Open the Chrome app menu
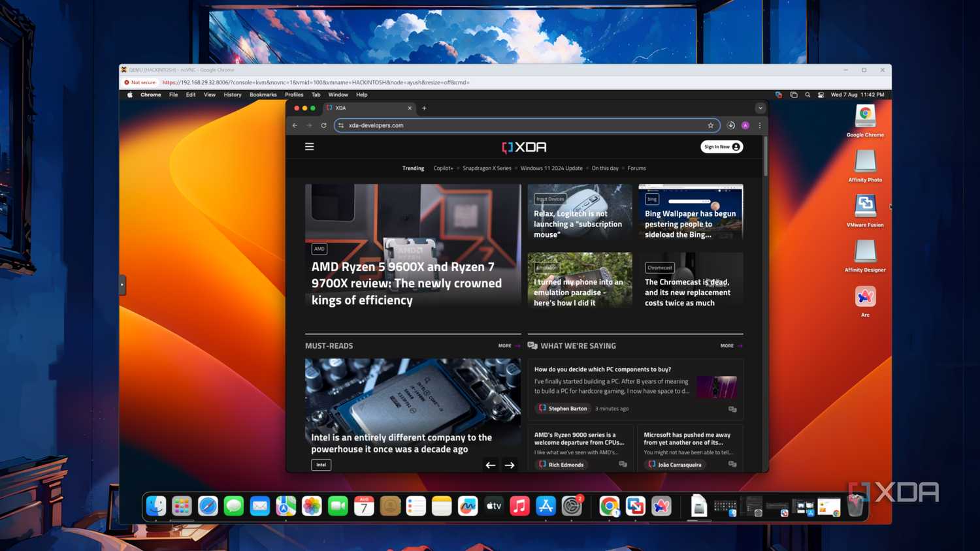Image resolution: width=980 pixels, height=551 pixels. click(151, 95)
